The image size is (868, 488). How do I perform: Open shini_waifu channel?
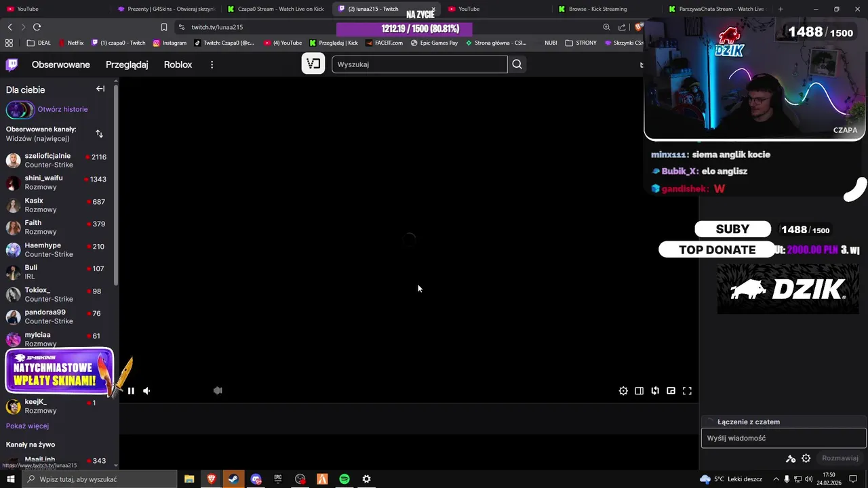coord(56,183)
